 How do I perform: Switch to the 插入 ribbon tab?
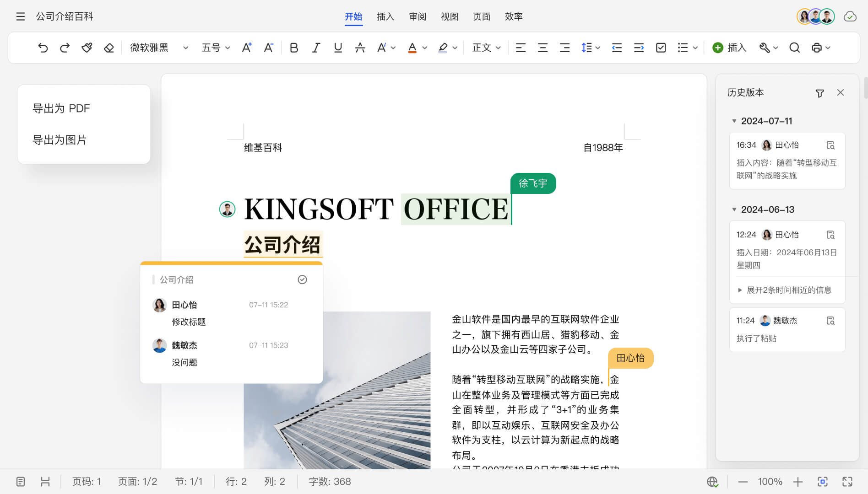click(385, 16)
